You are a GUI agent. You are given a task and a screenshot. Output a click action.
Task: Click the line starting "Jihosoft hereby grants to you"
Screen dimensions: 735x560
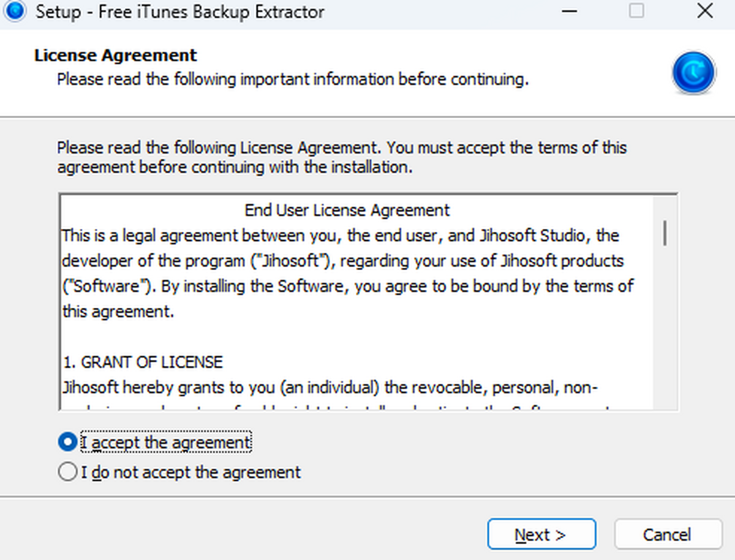pyautogui.click(x=331, y=387)
